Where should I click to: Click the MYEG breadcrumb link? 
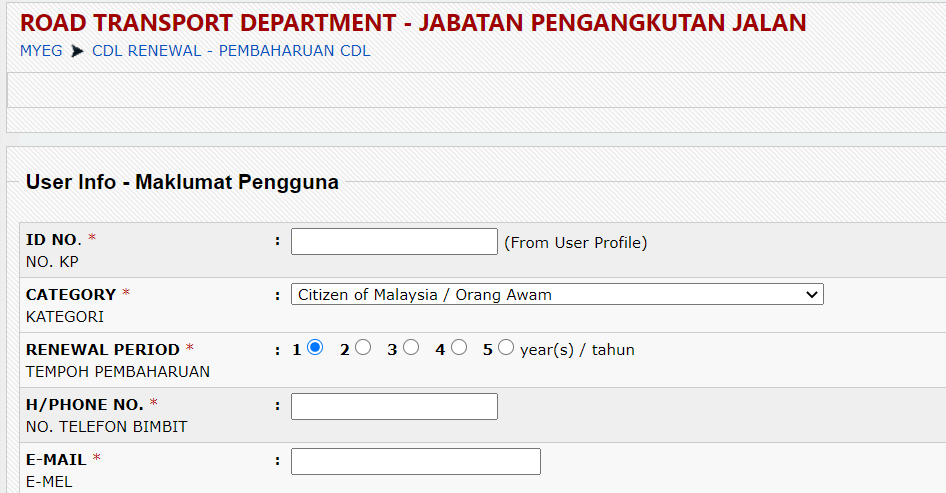pos(41,51)
